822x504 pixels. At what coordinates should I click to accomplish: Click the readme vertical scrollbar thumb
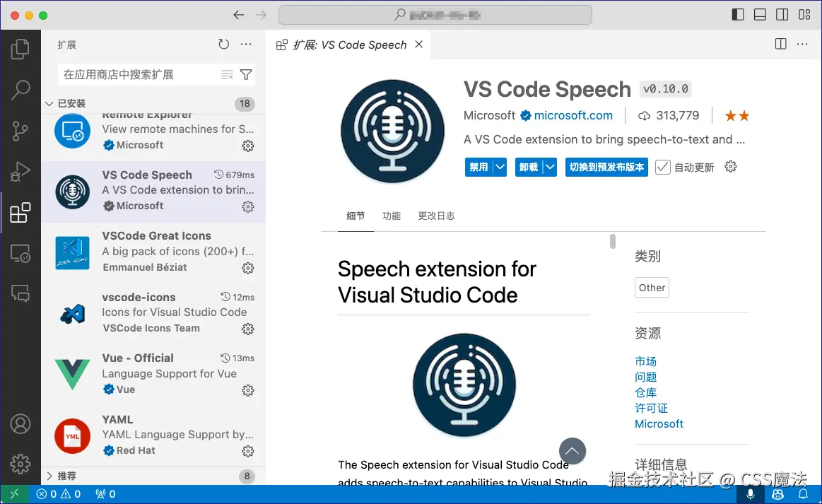(612, 241)
